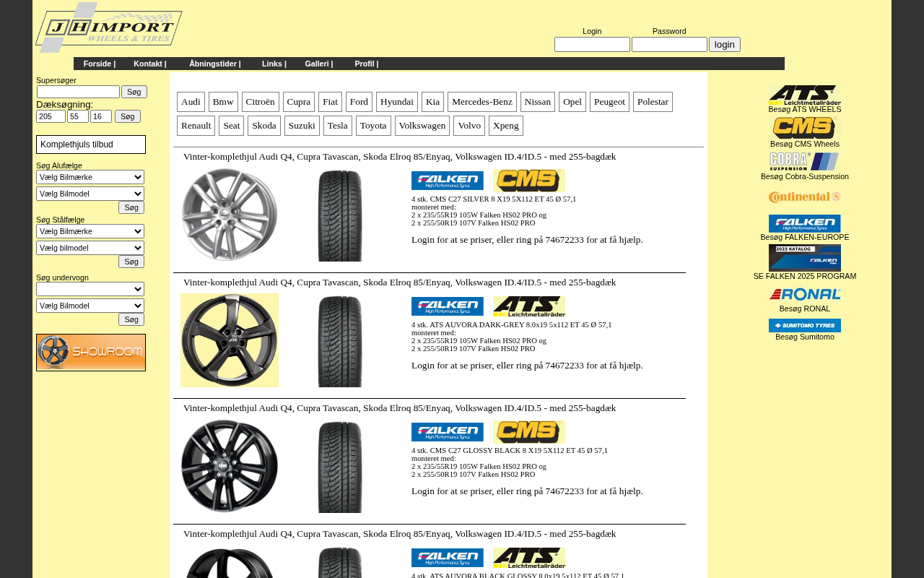Select the Tesla brand button

coord(338,126)
